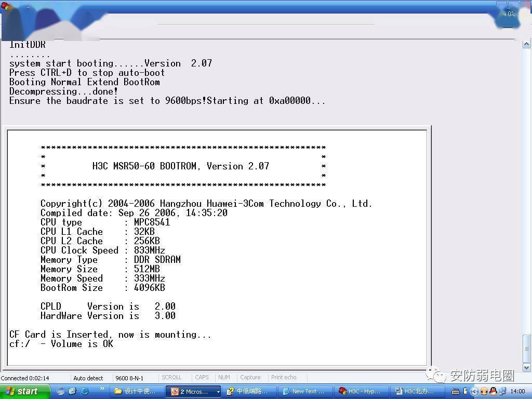The image size is (532, 399).
Task: Click 9600 8-N-1 status bar field
Action: (x=129, y=378)
